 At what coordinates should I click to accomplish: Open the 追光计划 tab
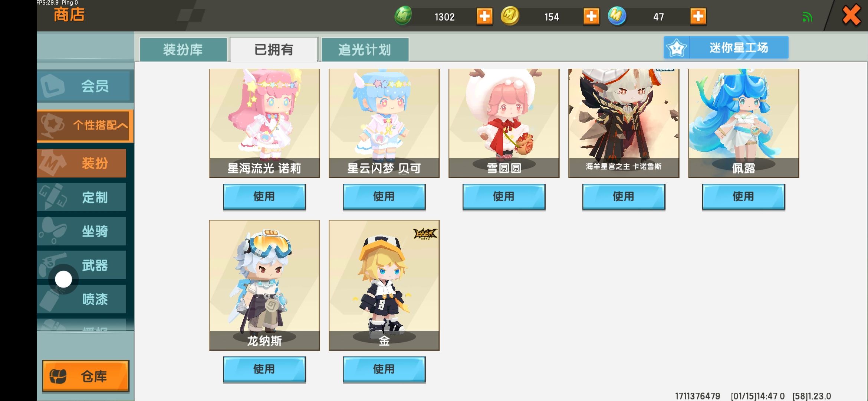click(365, 49)
